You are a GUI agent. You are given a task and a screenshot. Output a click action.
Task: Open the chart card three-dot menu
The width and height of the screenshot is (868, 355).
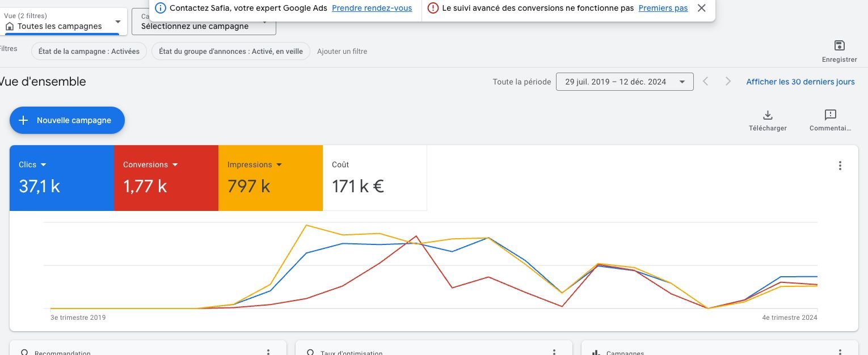click(840, 166)
